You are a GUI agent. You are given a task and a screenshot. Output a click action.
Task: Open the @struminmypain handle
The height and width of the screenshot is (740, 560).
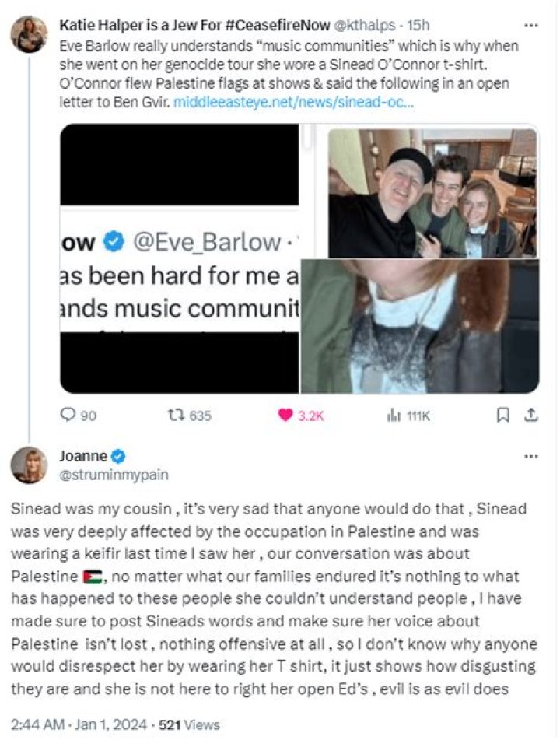click(114, 475)
